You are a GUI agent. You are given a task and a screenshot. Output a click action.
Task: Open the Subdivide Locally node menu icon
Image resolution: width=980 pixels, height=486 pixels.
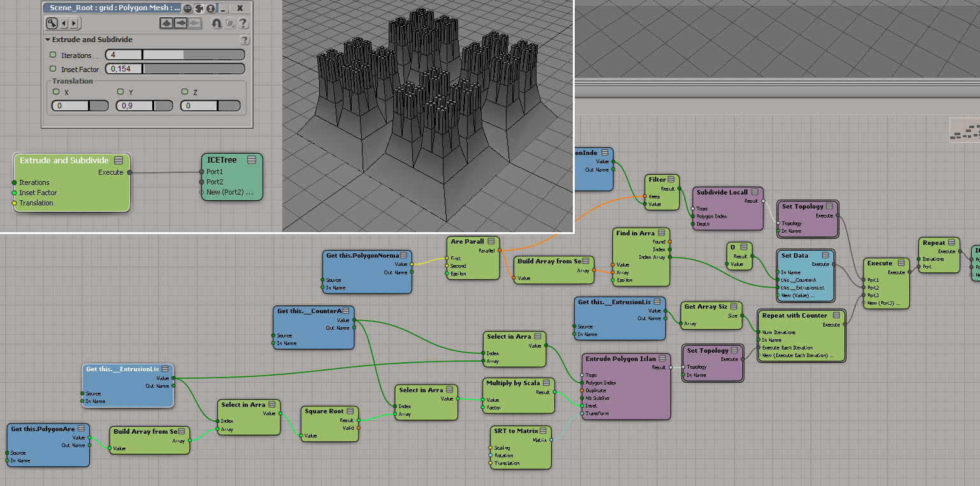(754, 192)
